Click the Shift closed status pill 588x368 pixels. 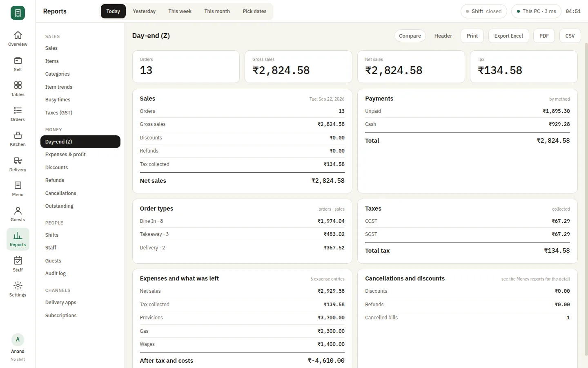483,11
